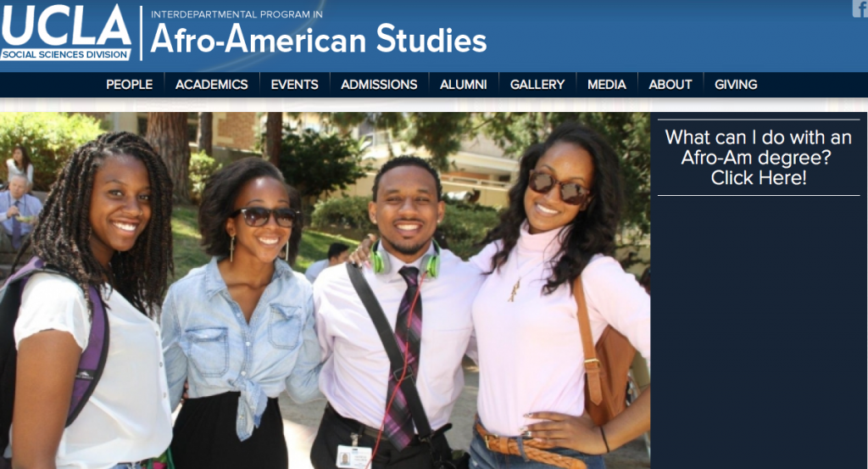Open the People menu
The width and height of the screenshot is (868, 469).
pos(129,85)
